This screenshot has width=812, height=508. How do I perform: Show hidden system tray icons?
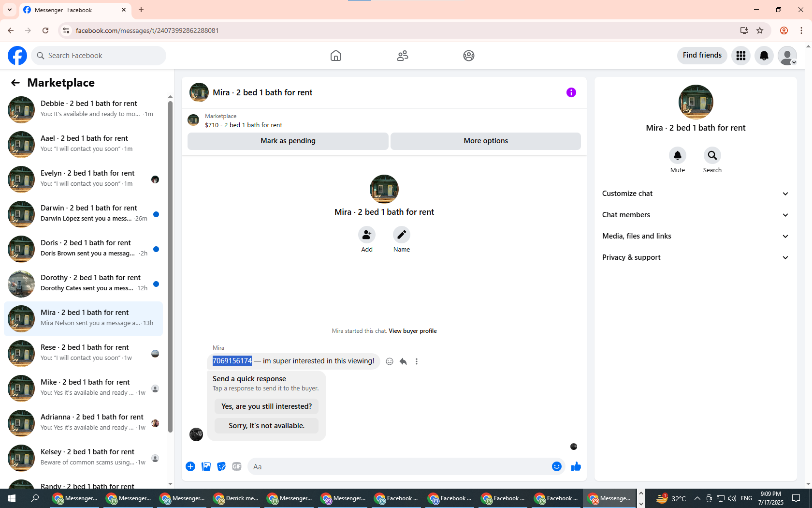point(697,498)
